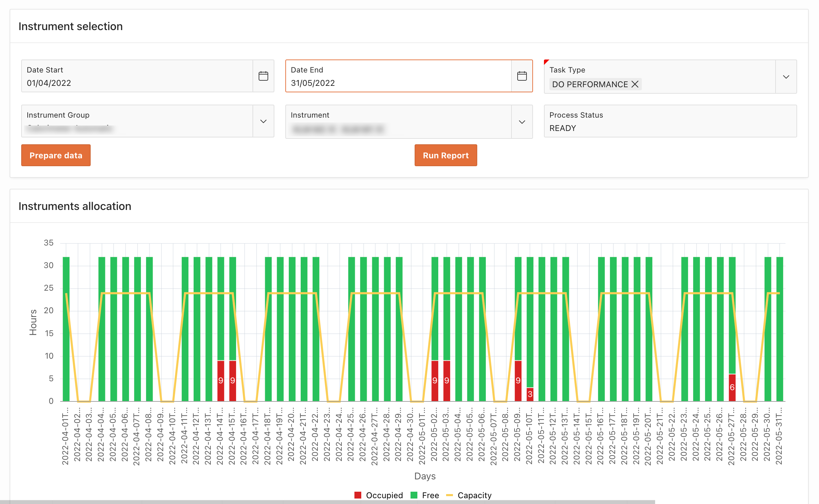Click the Instrument selection heading
Image resolution: width=819 pixels, height=504 pixels.
coord(70,26)
